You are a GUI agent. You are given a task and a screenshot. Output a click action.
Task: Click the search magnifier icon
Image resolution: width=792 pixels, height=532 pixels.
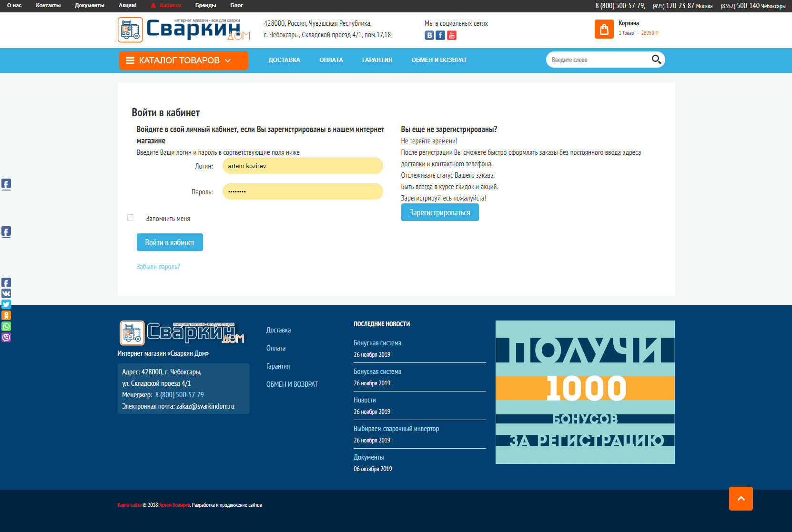(656, 60)
